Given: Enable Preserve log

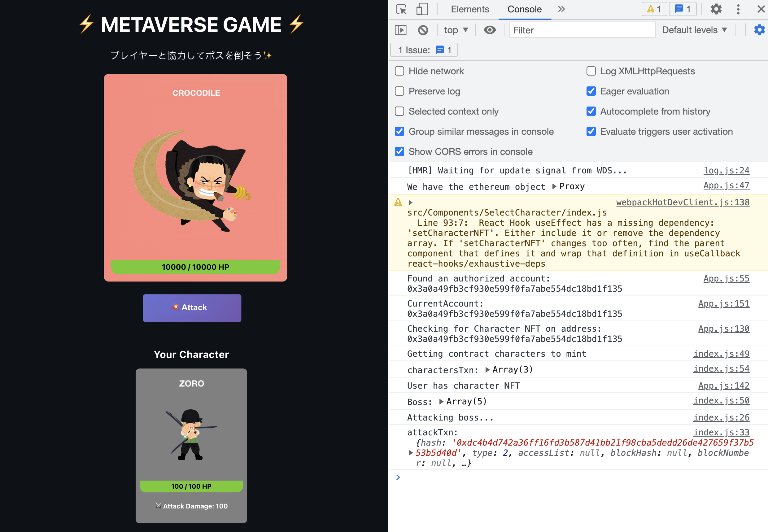Looking at the screenshot, I should (x=399, y=91).
